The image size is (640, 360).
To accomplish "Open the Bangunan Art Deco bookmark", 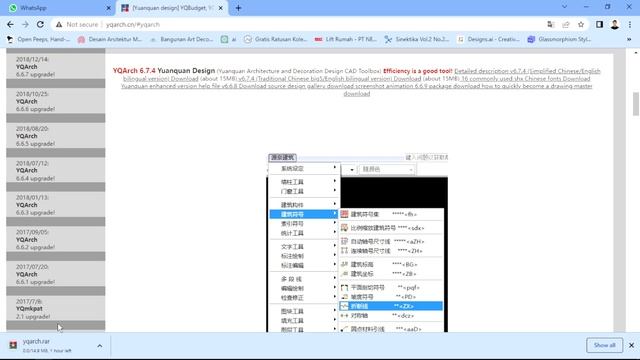I will point(182,39).
